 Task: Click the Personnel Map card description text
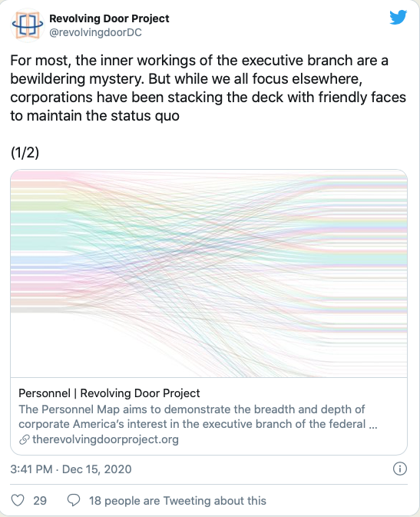click(x=198, y=416)
